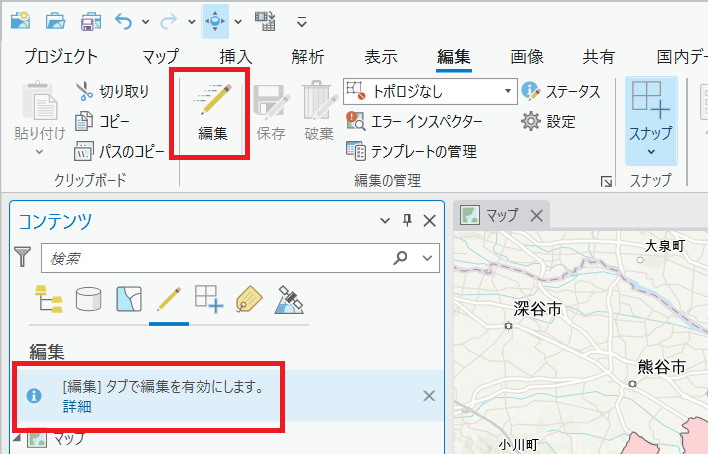Select List By Snapping icon
This screenshot has width=708, height=454.
[x=209, y=299]
